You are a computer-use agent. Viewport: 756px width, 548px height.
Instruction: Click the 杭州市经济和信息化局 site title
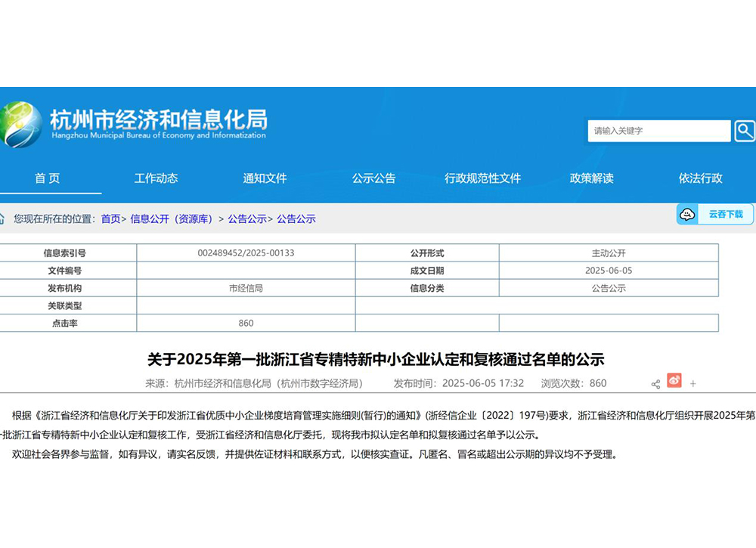click(158, 120)
